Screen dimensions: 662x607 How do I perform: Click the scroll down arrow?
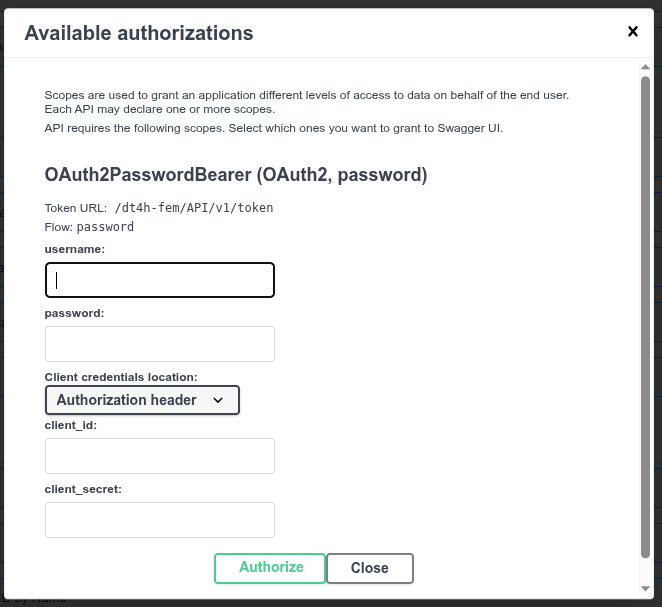tap(645, 588)
